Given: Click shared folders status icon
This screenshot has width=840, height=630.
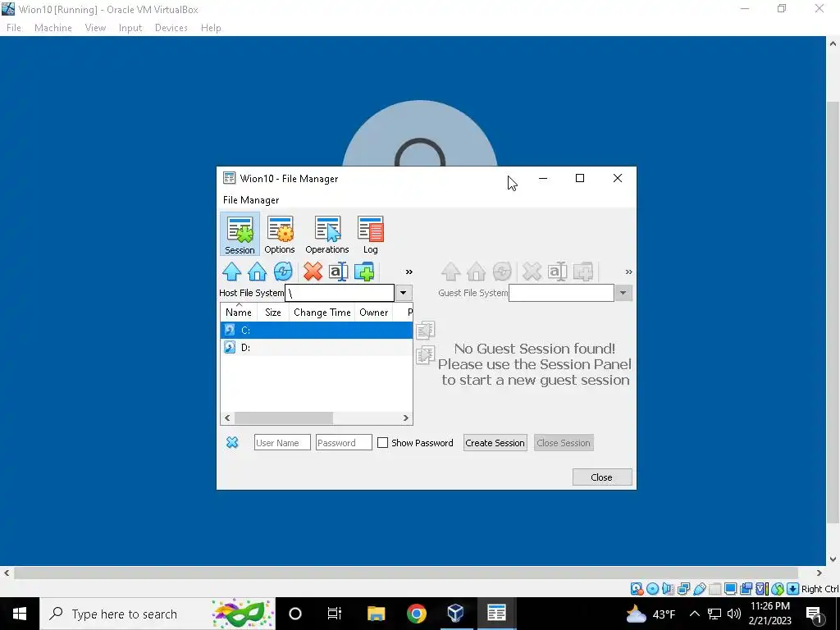Looking at the screenshot, I should tap(714, 589).
